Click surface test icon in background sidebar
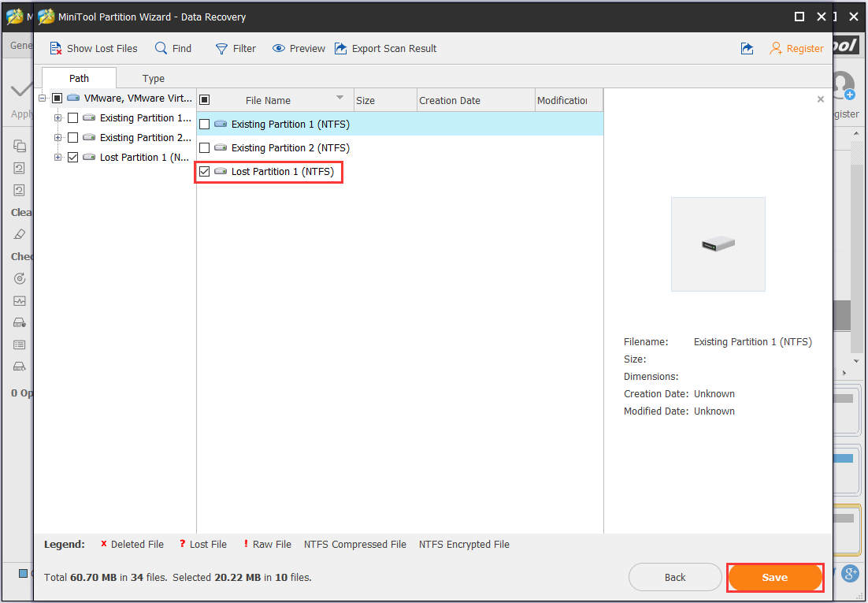Screen dimensions: 868x603 20,278
